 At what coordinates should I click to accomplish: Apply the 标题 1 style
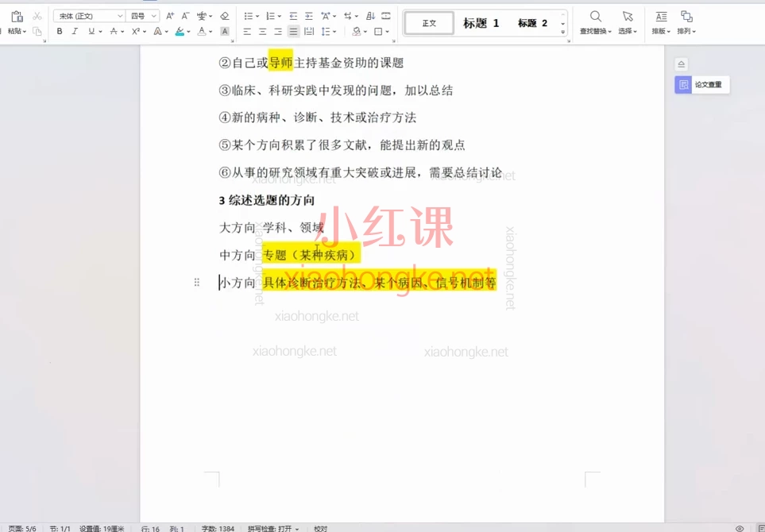481,23
